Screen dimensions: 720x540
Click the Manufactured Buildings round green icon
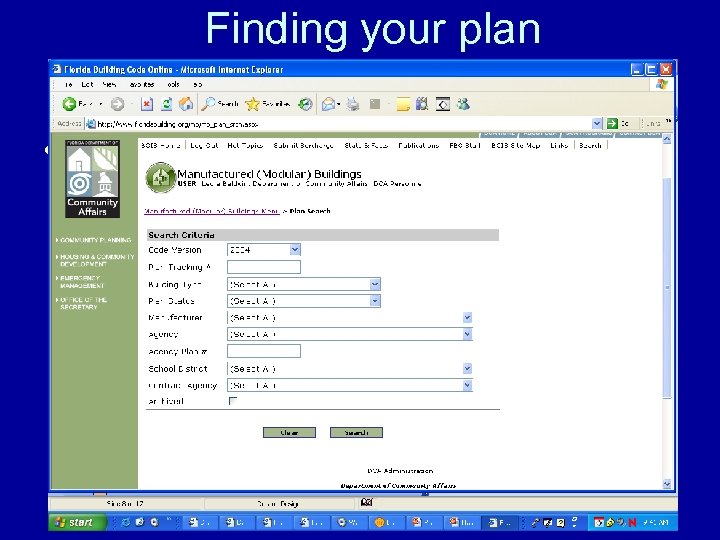click(x=160, y=177)
